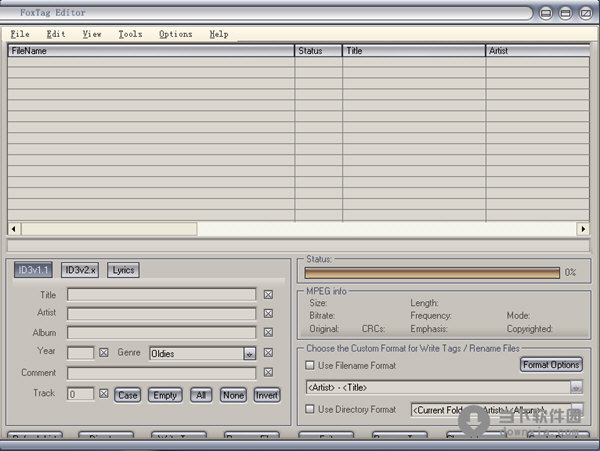Open the directory format dropdown
600x451 pixels.
(x=576, y=409)
